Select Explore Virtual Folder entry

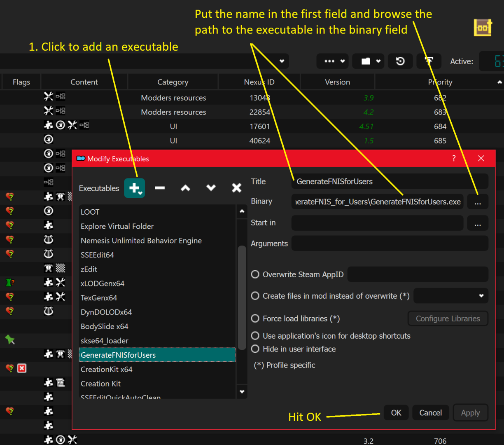pyautogui.click(x=157, y=226)
